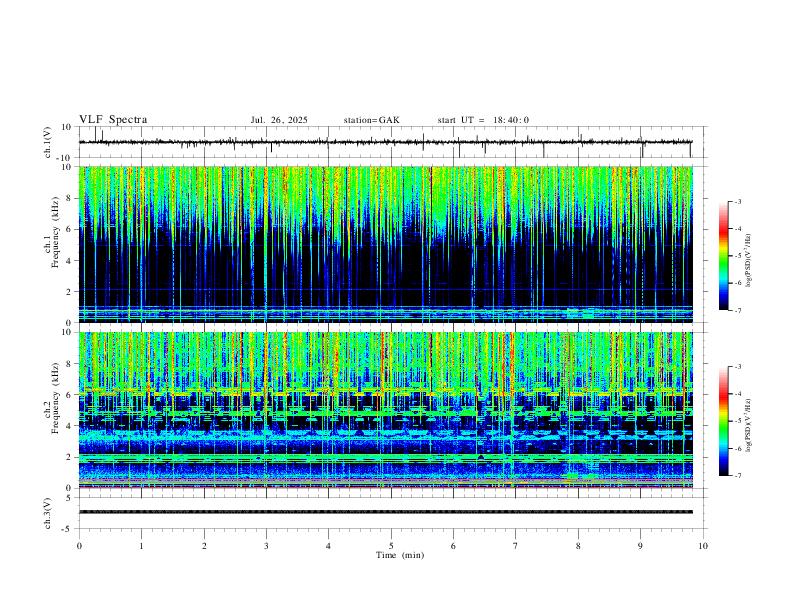Click the '3' tick on time axis
The image size is (792, 612).
pyautogui.click(x=266, y=546)
